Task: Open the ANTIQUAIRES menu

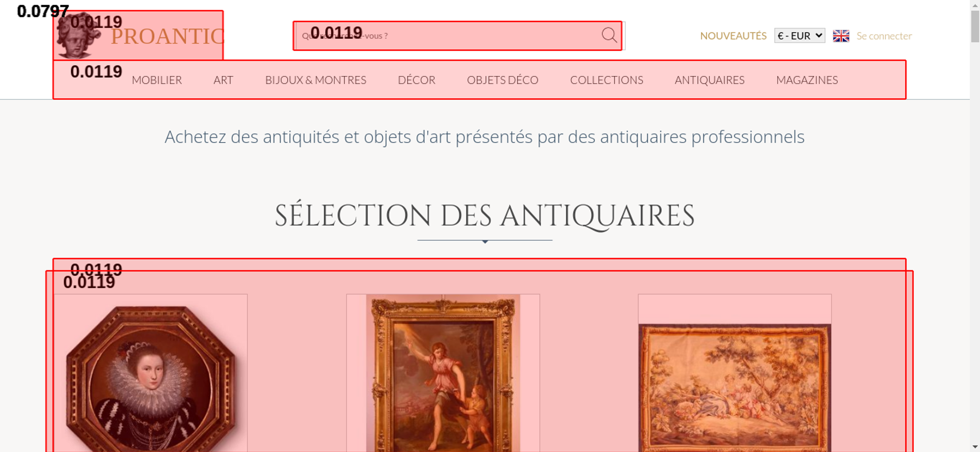Action: [x=710, y=80]
